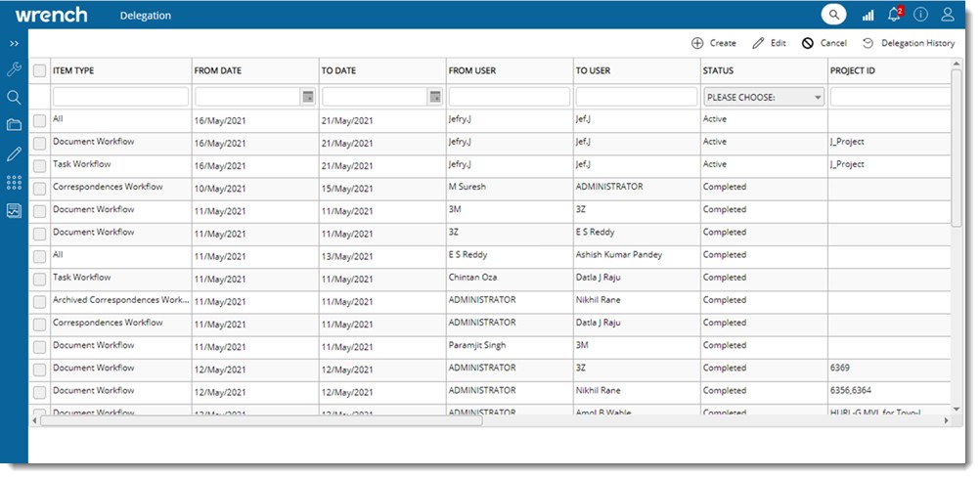This screenshot has width=980, height=478.
Task: Click the Create button
Action: coord(713,43)
